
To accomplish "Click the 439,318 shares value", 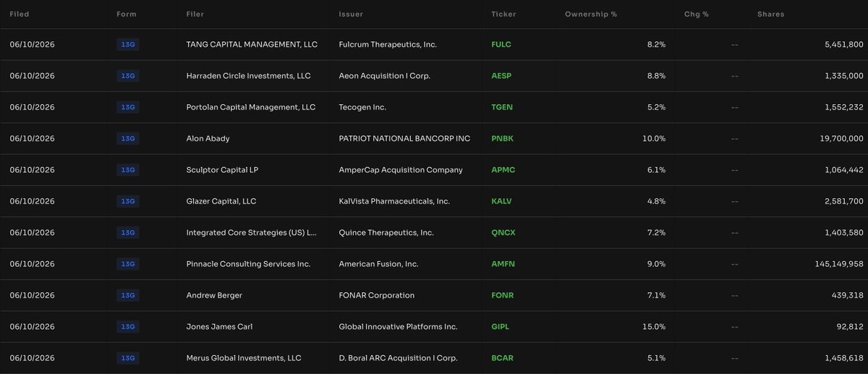I will click(847, 295).
